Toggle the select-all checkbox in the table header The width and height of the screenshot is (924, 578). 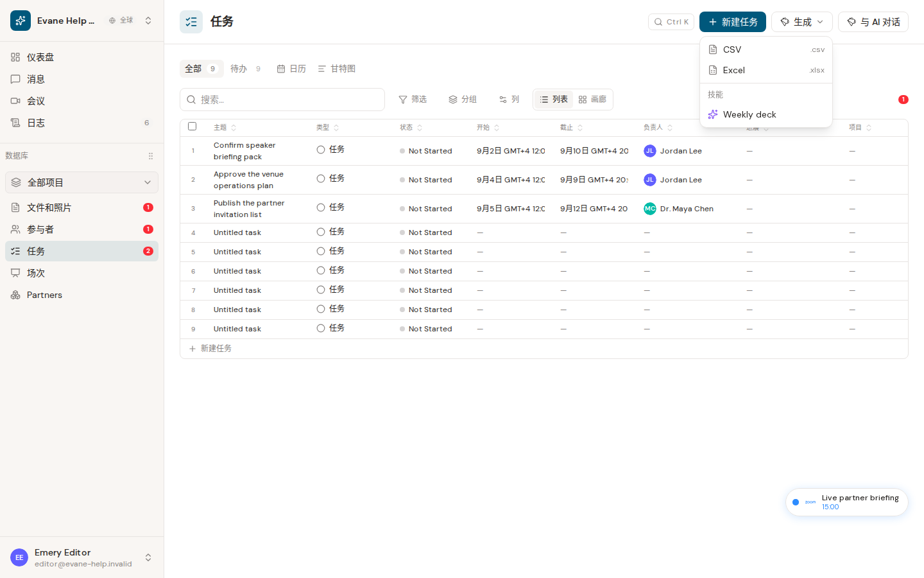click(x=192, y=127)
